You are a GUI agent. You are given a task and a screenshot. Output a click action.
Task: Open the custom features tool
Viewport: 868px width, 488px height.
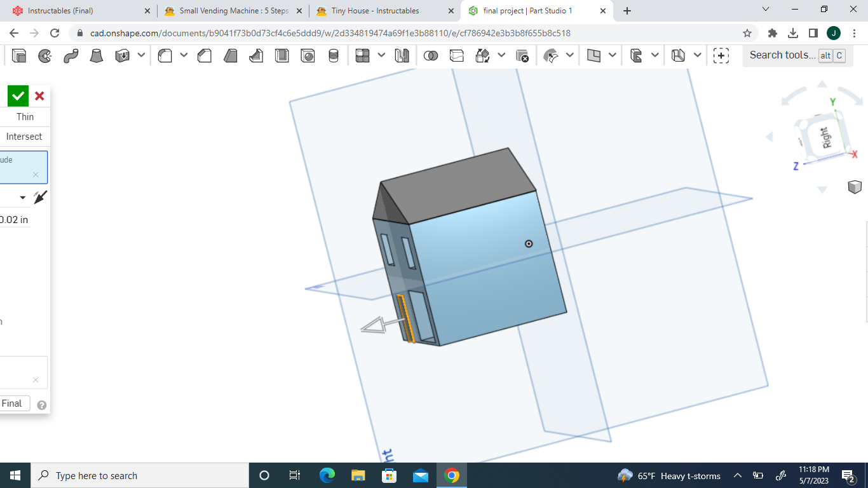pyautogui.click(x=721, y=56)
